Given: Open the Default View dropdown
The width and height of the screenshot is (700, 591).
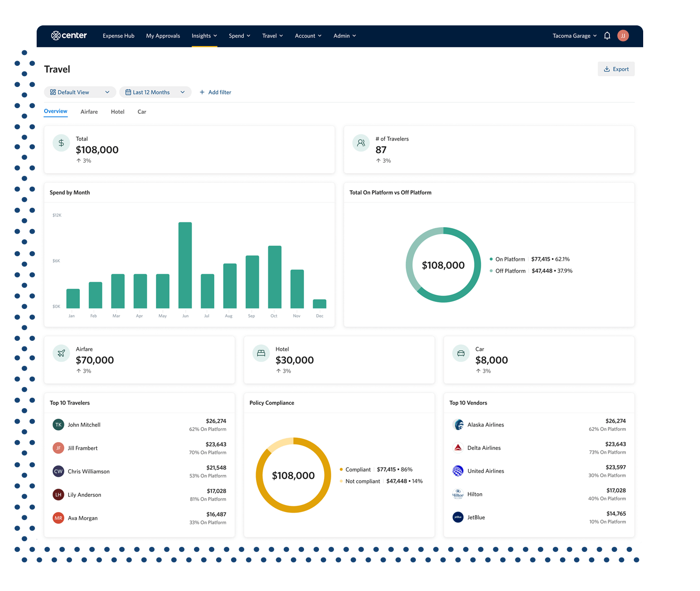Looking at the screenshot, I should click(x=80, y=92).
